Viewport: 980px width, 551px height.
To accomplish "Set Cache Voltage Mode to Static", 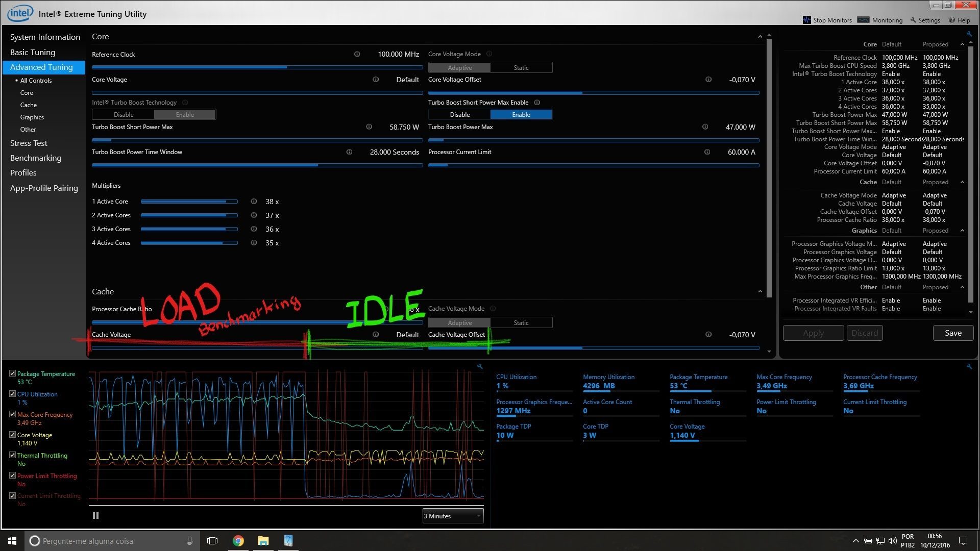I will tap(521, 322).
